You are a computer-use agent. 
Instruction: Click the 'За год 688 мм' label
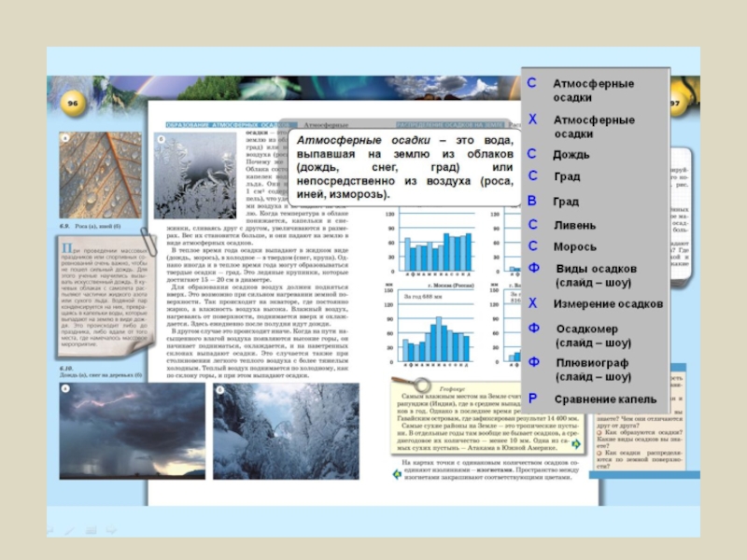coord(423,297)
